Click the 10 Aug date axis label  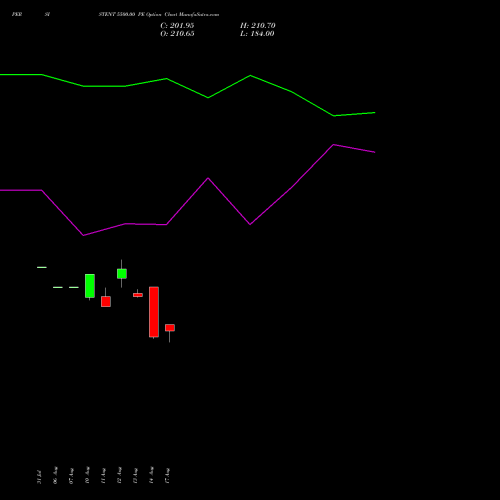87,475
